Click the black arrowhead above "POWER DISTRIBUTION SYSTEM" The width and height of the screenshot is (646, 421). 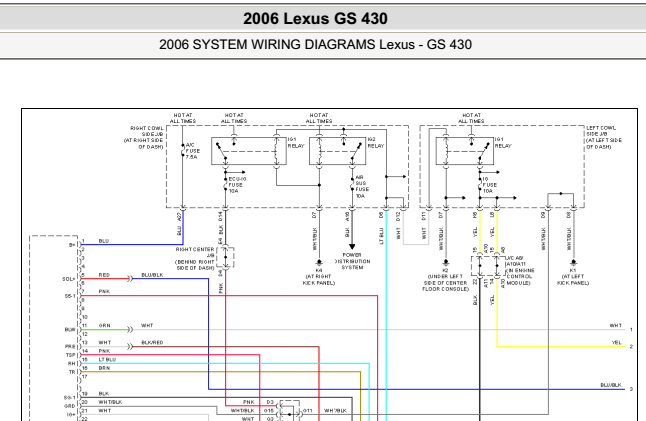[352, 247]
